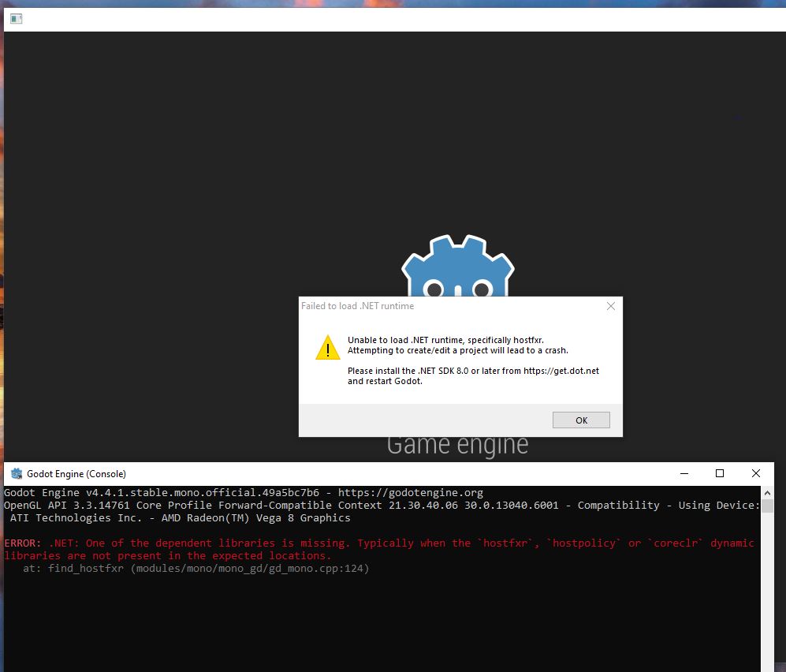Click 'and restart Godot.' text in dialog

(x=385, y=381)
